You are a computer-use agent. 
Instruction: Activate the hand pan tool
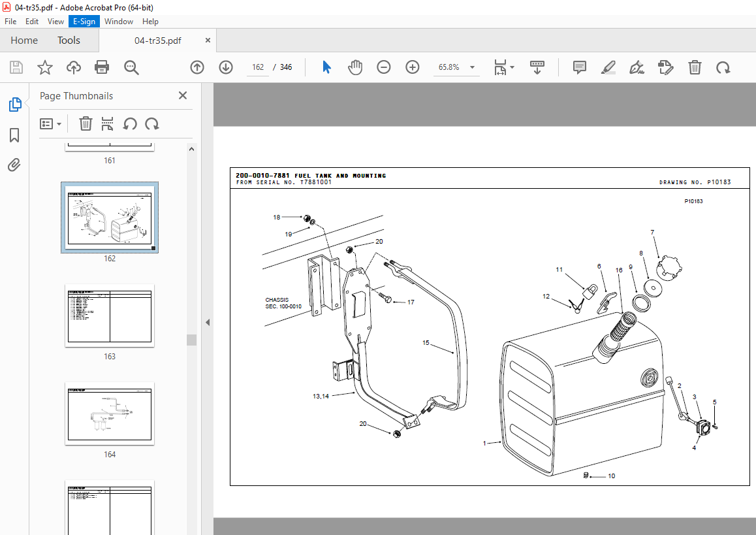coord(355,67)
